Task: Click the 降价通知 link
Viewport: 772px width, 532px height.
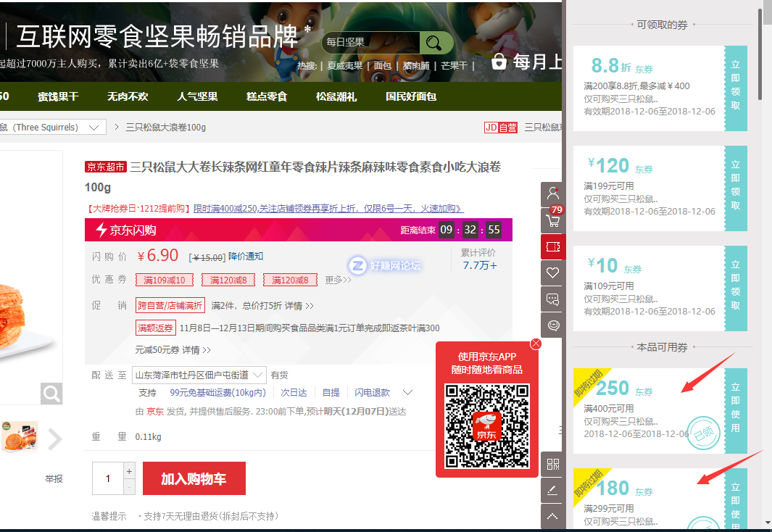Action: coord(246,257)
